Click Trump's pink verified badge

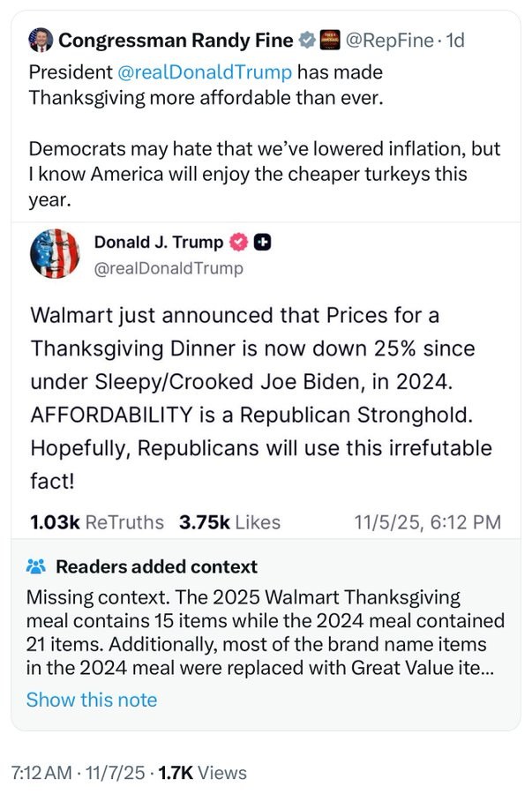237,242
